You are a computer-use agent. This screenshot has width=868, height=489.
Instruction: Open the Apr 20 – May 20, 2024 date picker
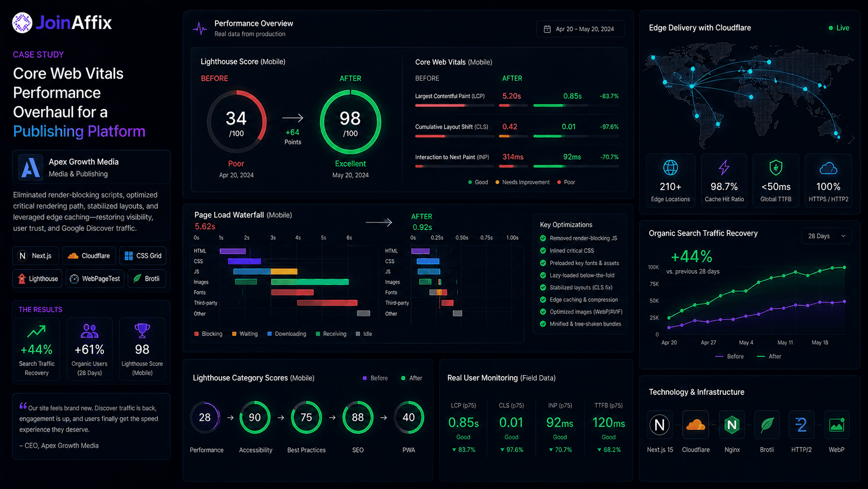(x=580, y=29)
